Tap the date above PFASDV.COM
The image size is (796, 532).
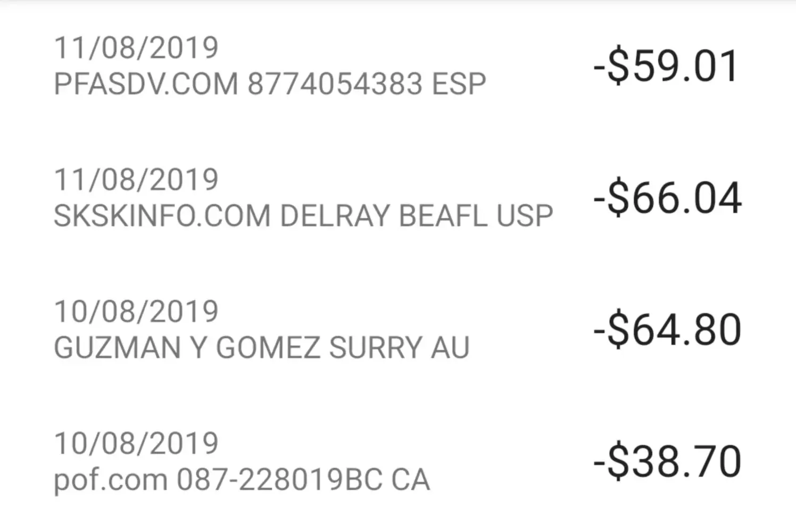pyautogui.click(x=136, y=48)
